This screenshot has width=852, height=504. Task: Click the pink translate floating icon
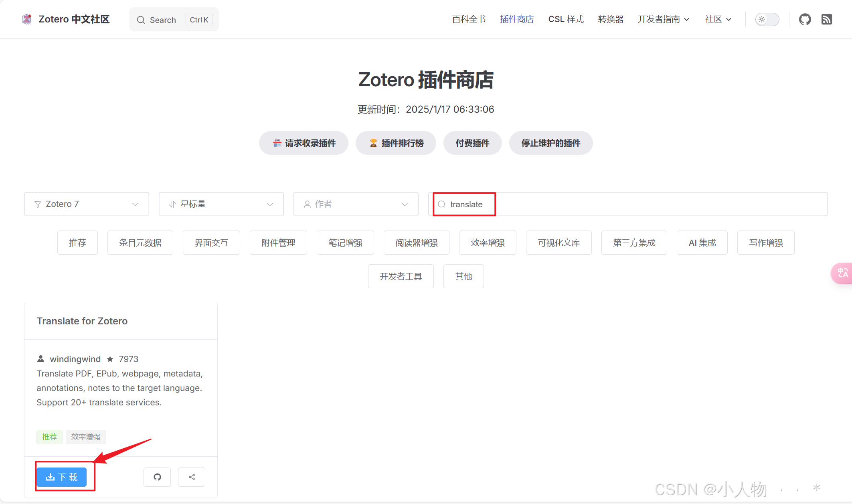842,273
